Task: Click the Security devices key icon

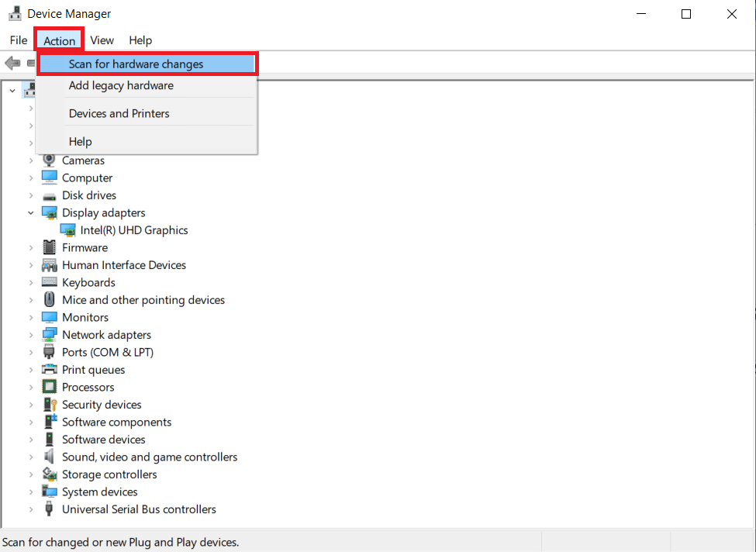Action: [50, 405]
